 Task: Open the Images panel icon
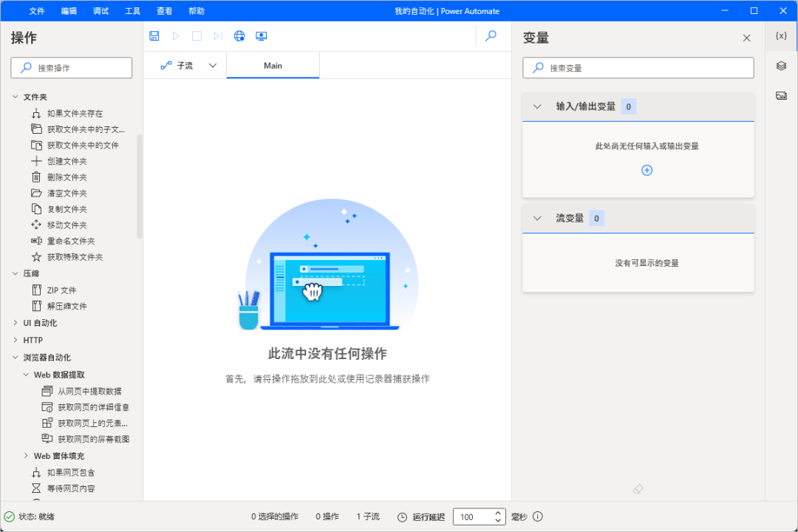[x=781, y=95]
